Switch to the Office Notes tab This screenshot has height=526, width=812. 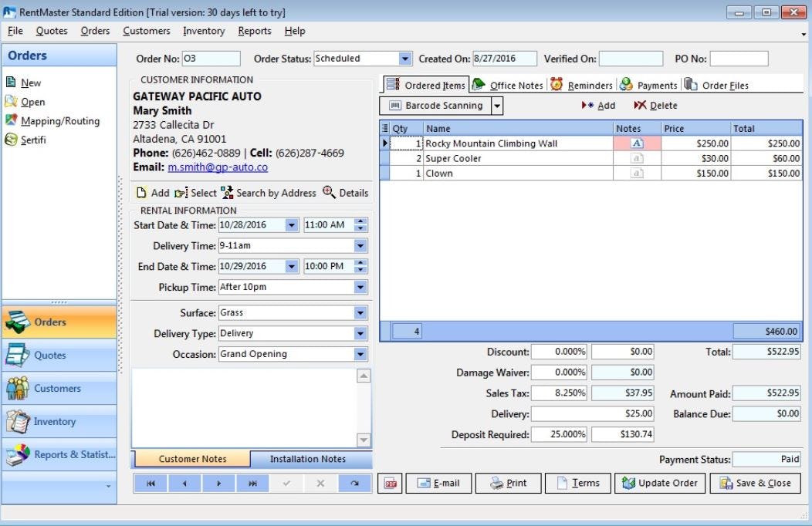[508, 85]
